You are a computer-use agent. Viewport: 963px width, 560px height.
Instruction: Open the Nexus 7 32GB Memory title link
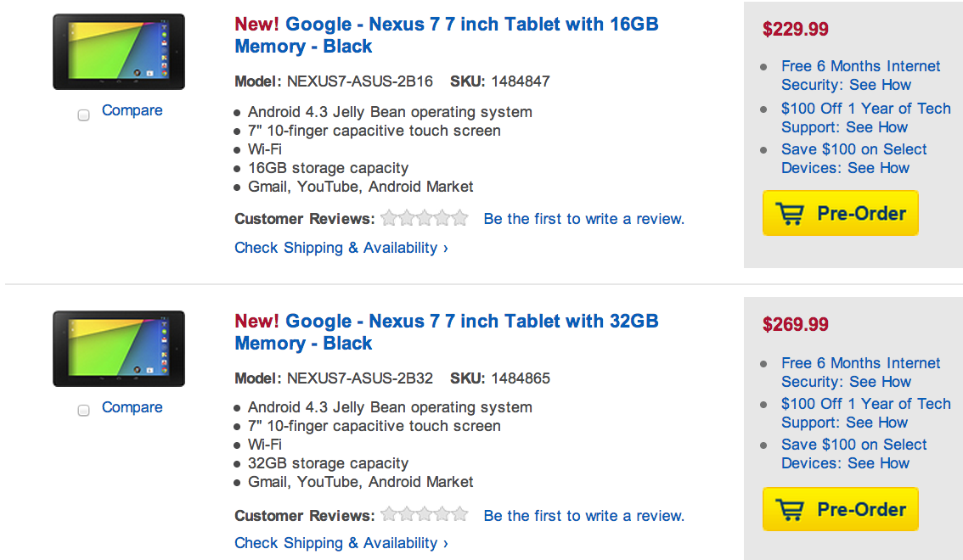[x=446, y=332]
